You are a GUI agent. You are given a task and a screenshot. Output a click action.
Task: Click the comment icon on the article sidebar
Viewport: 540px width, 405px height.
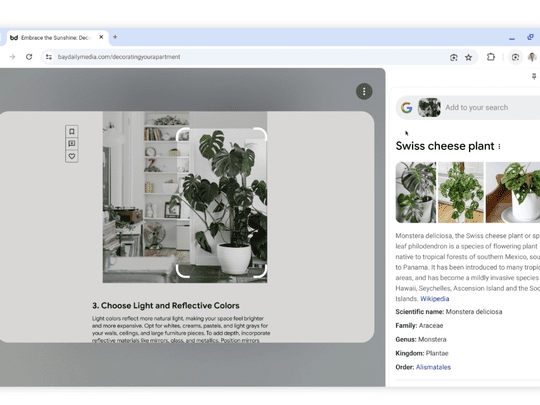[72, 144]
